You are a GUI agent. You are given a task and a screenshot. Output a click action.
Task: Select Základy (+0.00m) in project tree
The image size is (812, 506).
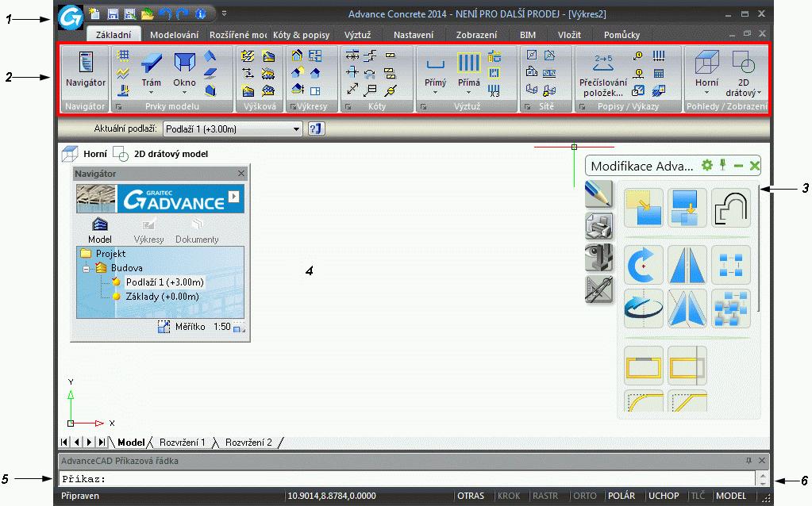pos(162,297)
